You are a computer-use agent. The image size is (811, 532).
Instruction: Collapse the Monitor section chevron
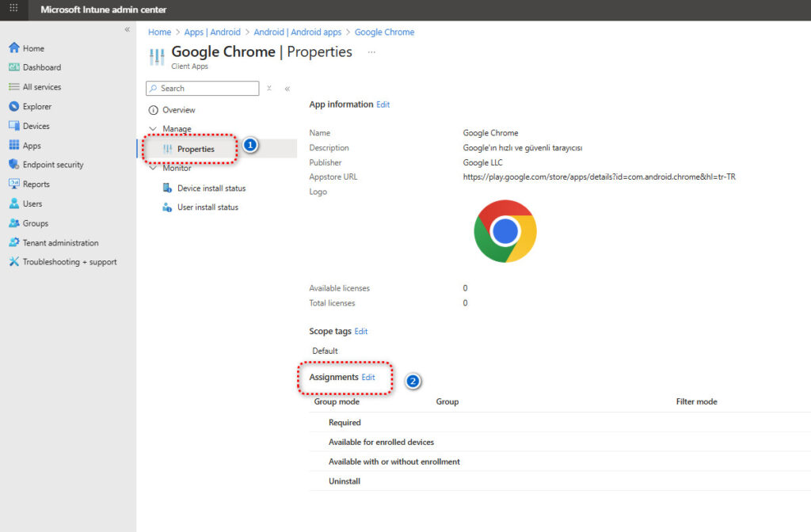coord(153,168)
